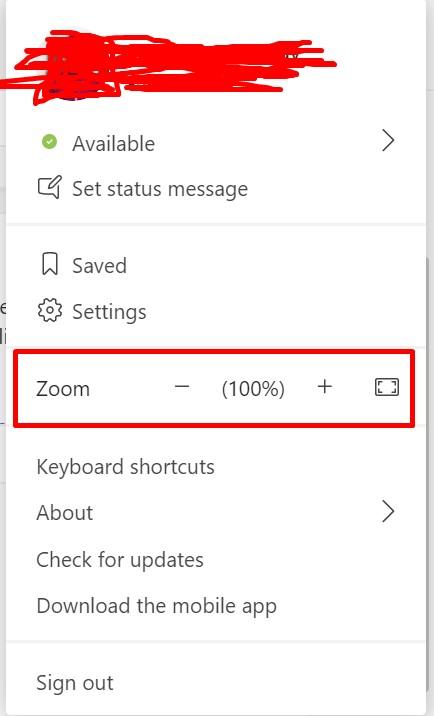The height and width of the screenshot is (716, 434).
Task: Increase zoom with the plus button
Action: pyautogui.click(x=325, y=387)
